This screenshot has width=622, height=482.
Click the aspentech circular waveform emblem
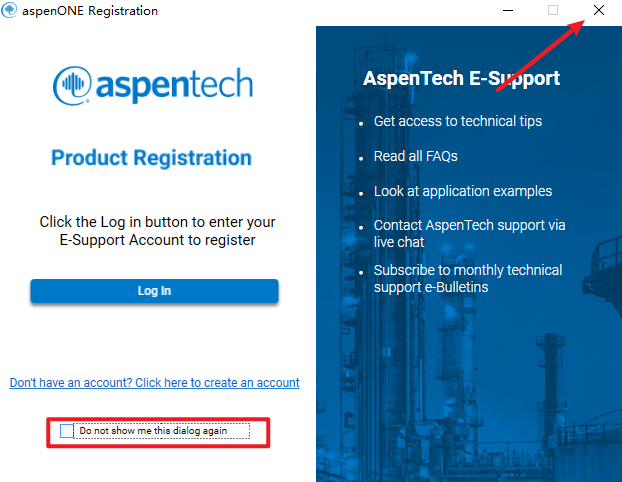click(x=73, y=84)
